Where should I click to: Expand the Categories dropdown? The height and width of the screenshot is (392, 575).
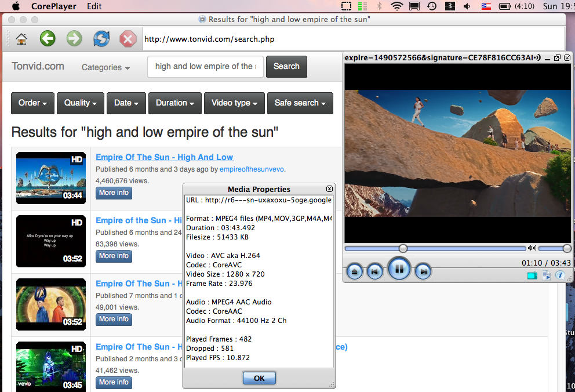click(x=105, y=67)
